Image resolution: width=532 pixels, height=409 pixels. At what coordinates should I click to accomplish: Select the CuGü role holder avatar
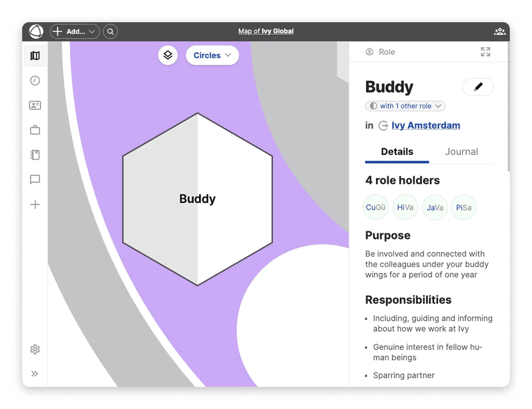click(375, 207)
